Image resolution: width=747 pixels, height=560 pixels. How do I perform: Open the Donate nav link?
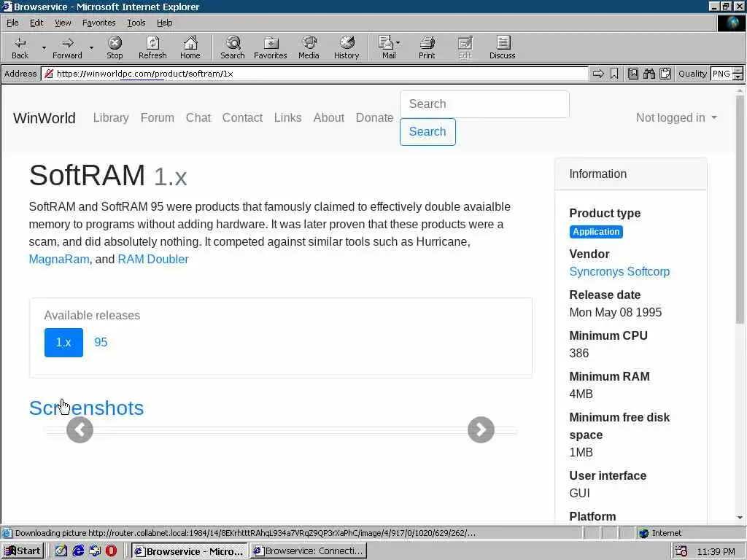click(374, 117)
